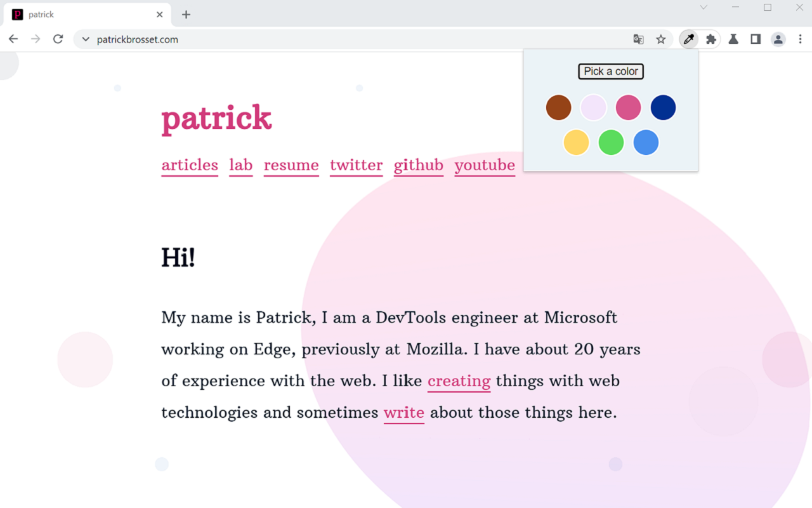
Task: Choose the light blue color swatch
Action: pyautogui.click(x=646, y=142)
